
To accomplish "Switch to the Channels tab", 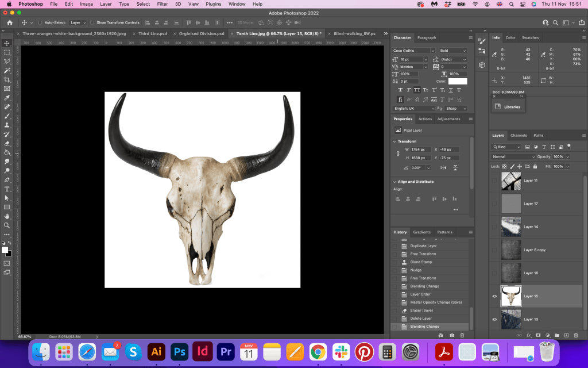I will [519, 135].
